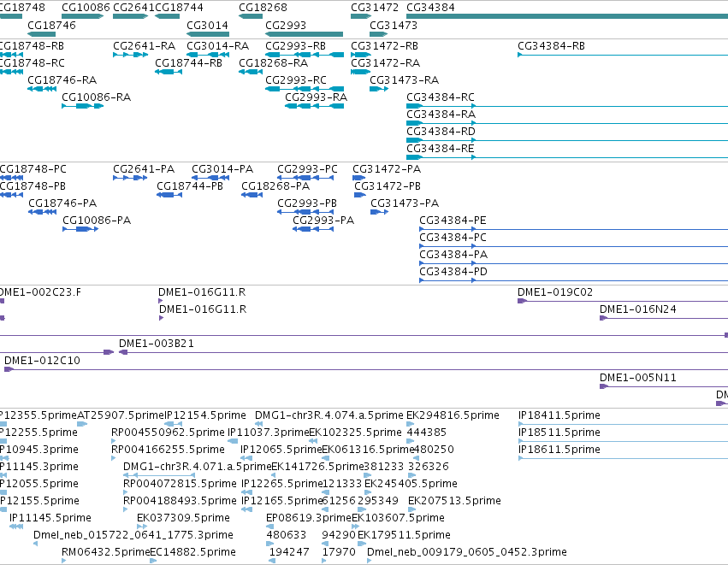
Task: Select transcript CG2993-RA
Action: pos(316,97)
